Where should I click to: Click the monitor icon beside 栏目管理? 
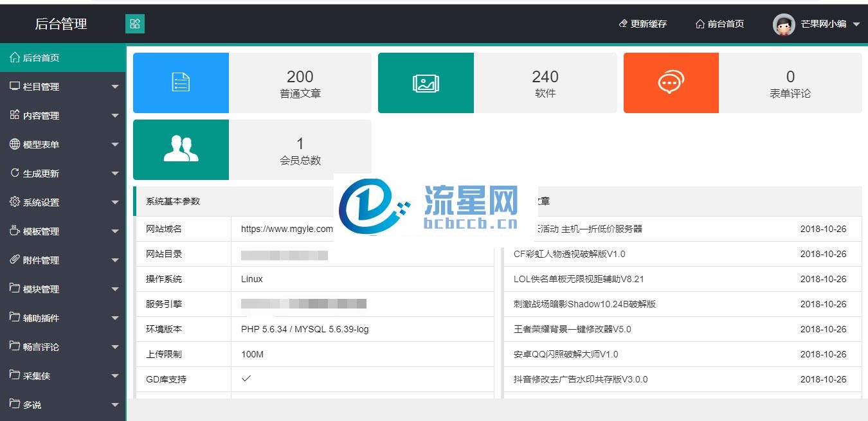[15, 86]
